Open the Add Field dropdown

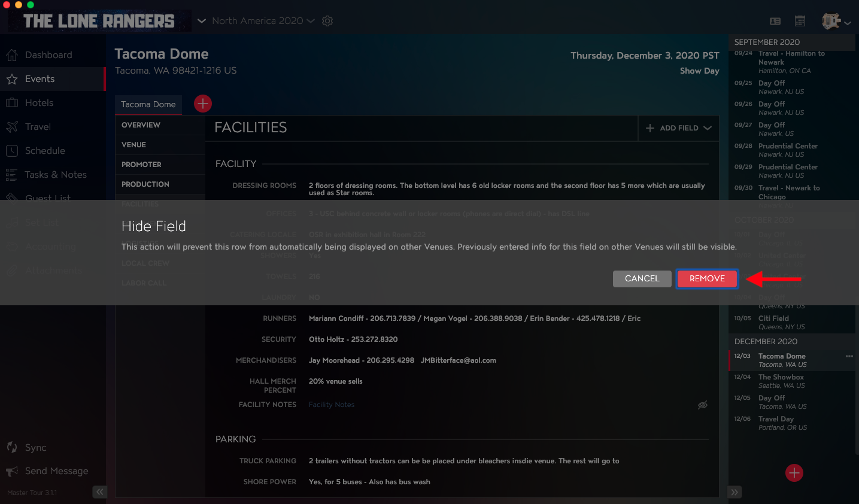click(x=679, y=128)
